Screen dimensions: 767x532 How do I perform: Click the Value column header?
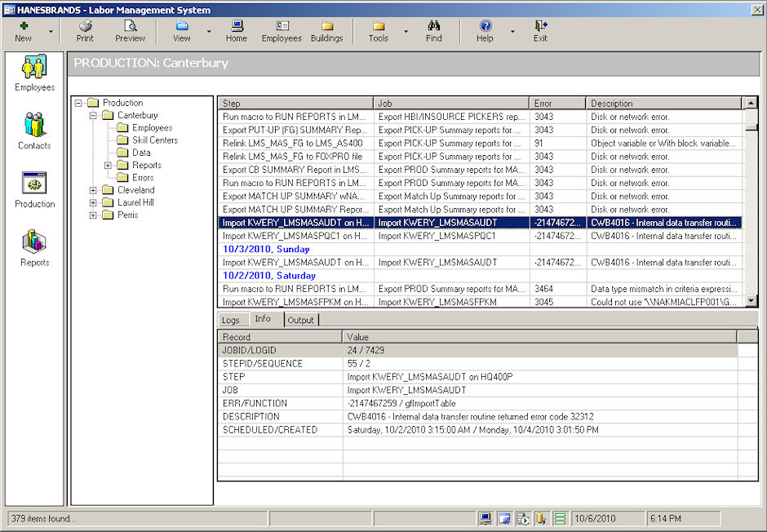point(539,337)
